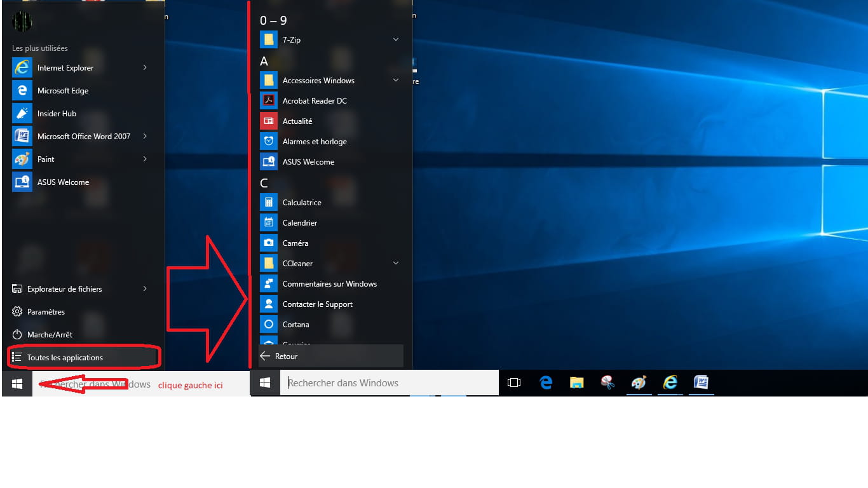Open Acrobat Reader DC from the app list
The height and width of the screenshot is (488, 868).
(314, 101)
